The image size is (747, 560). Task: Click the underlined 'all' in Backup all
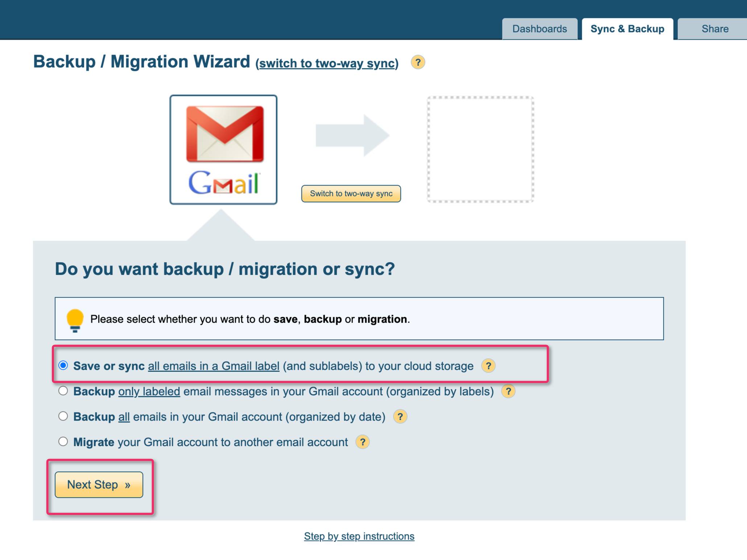point(124,417)
